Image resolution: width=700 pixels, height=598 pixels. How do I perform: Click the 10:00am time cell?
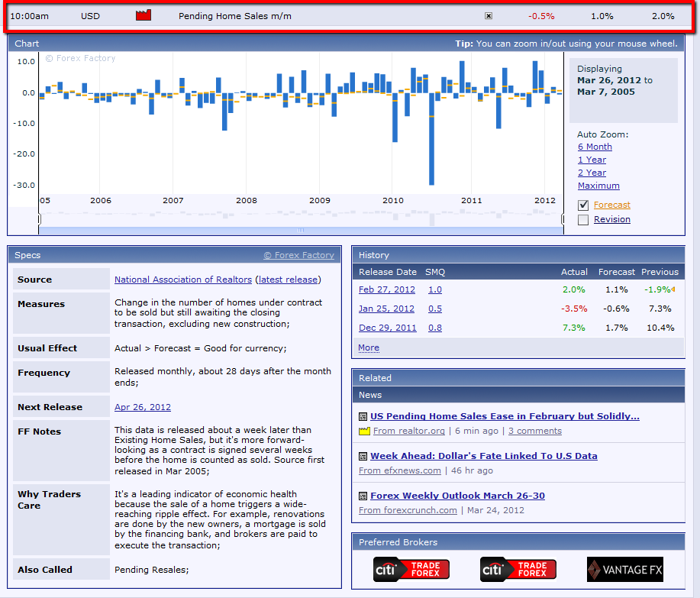[x=30, y=16]
